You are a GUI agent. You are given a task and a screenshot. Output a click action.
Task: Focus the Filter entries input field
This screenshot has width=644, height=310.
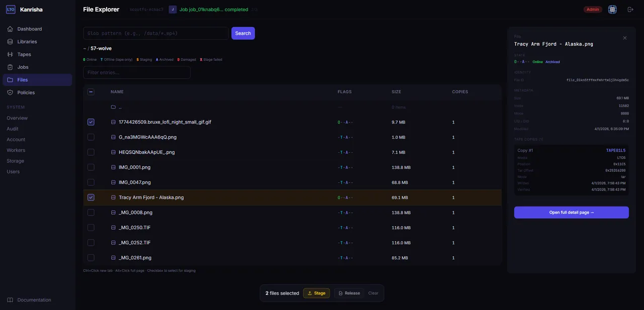(136, 73)
